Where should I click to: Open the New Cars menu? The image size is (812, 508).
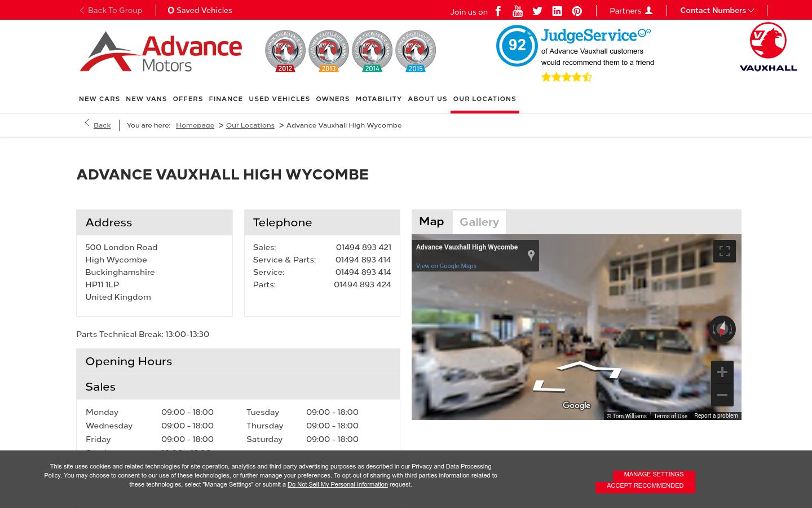click(99, 99)
